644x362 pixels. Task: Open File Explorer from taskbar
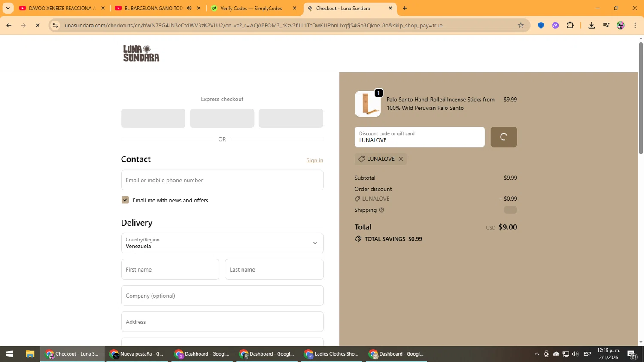click(30, 354)
